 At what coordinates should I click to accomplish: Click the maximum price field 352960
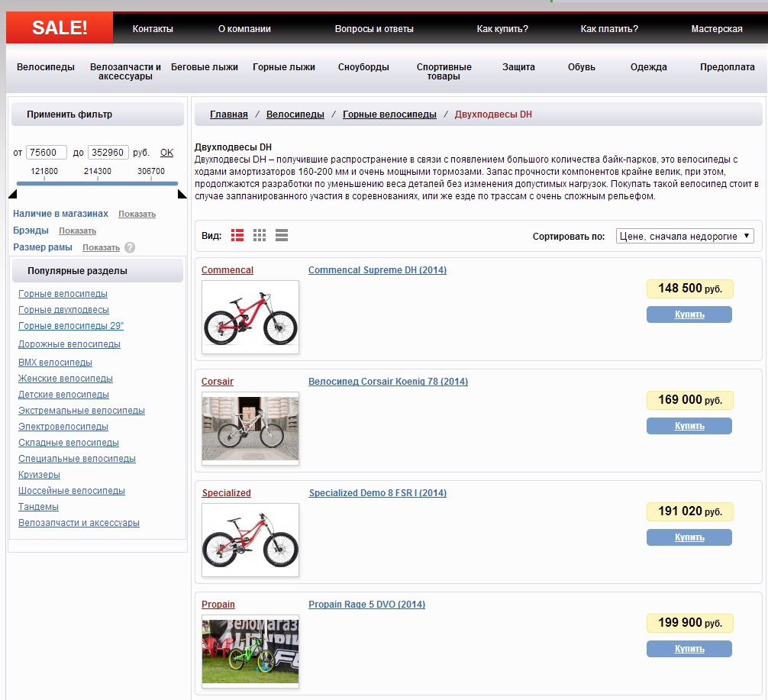108,153
